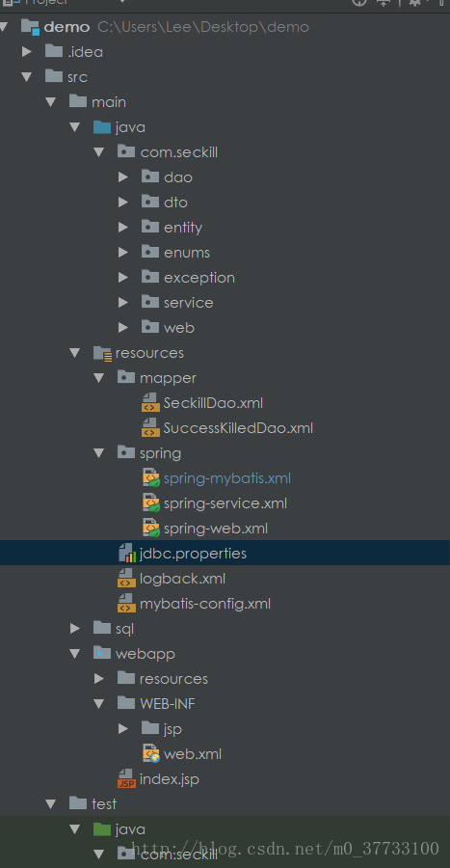The height and width of the screenshot is (868, 450).
Task: Select the com.seckill package label under main
Action: pos(179,152)
